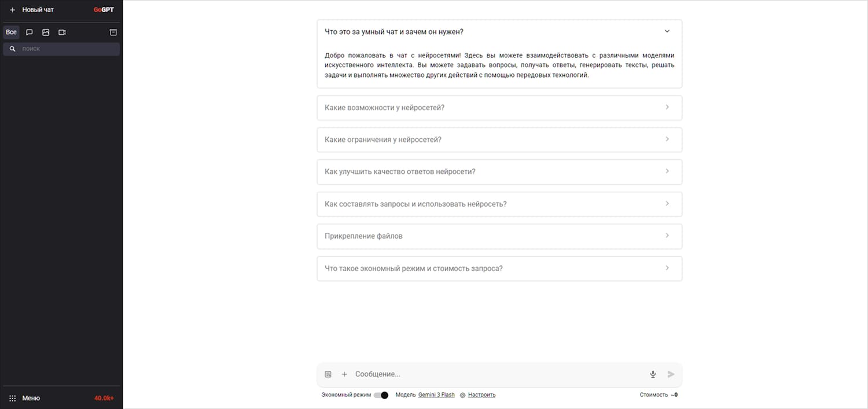Image resolution: width=868 pixels, height=409 pixels.
Task: Click the GoGPT logo
Action: pos(104,10)
